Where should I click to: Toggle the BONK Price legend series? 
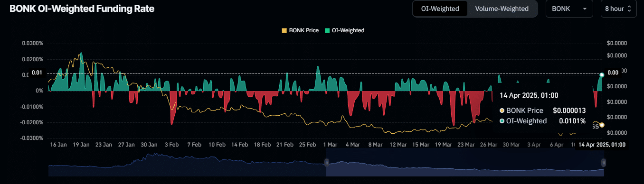pos(300,30)
